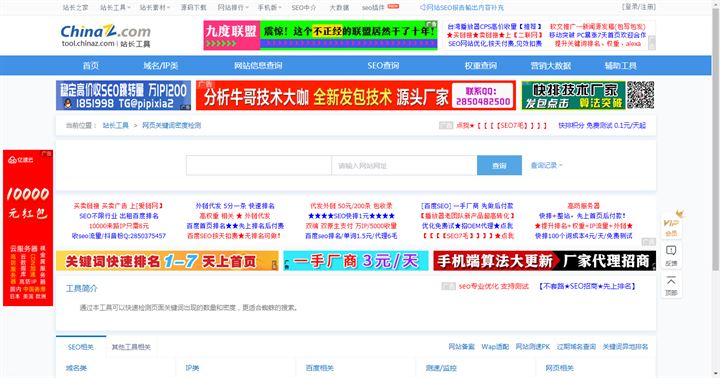Click the speaker icon beside 网站SEO报告 notice
The width and height of the screenshot is (720, 378).
tap(422, 8)
